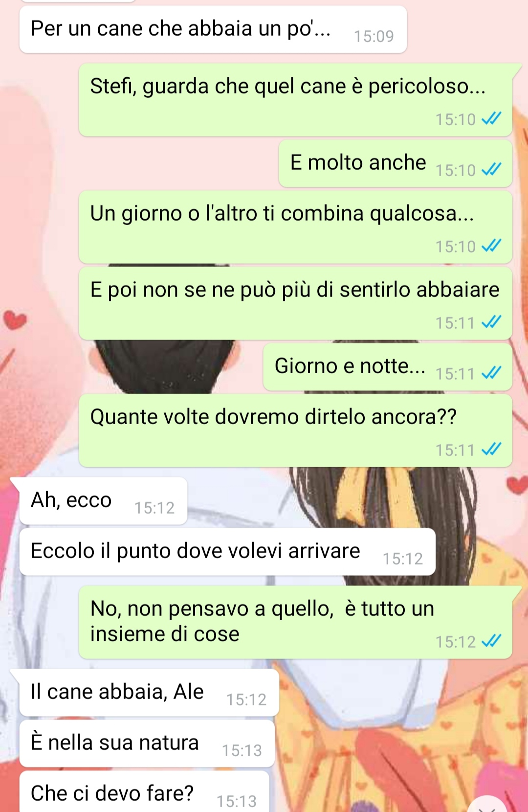
Task: Tap read-receipt ticks on 'Stefi, guarda' message
Action: [x=491, y=118]
